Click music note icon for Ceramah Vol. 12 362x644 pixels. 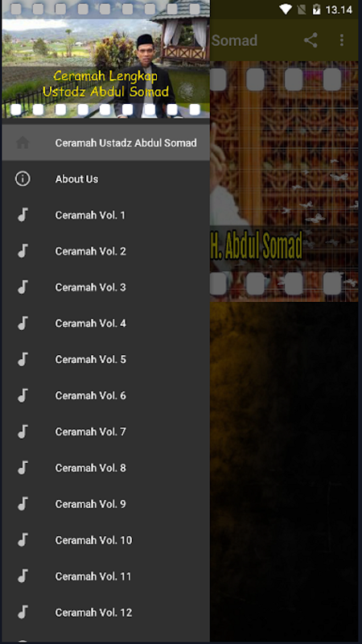(23, 613)
